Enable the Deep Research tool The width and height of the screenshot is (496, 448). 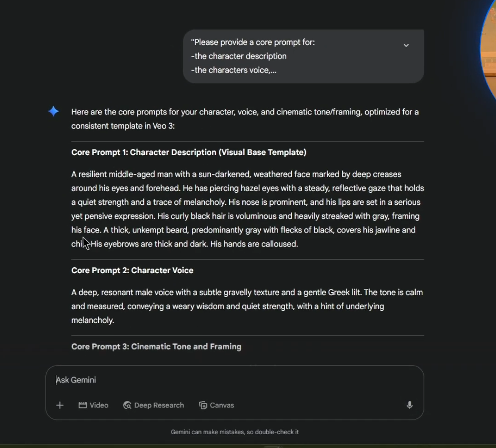[x=154, y=405]
